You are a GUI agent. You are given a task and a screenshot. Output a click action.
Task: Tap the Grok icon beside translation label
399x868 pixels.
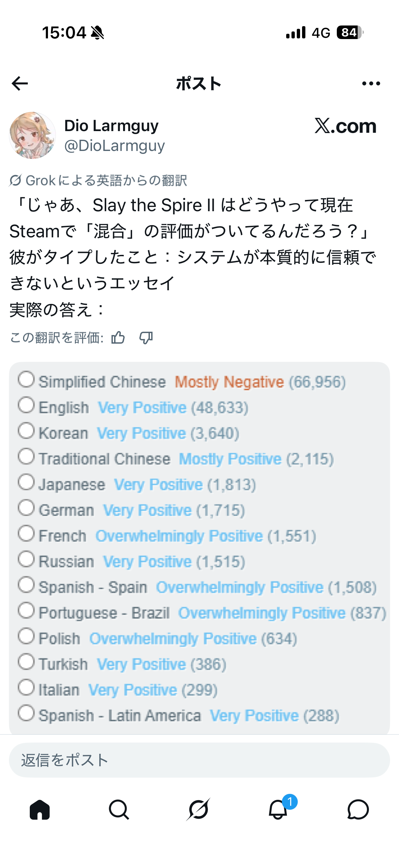click(16, 181)
